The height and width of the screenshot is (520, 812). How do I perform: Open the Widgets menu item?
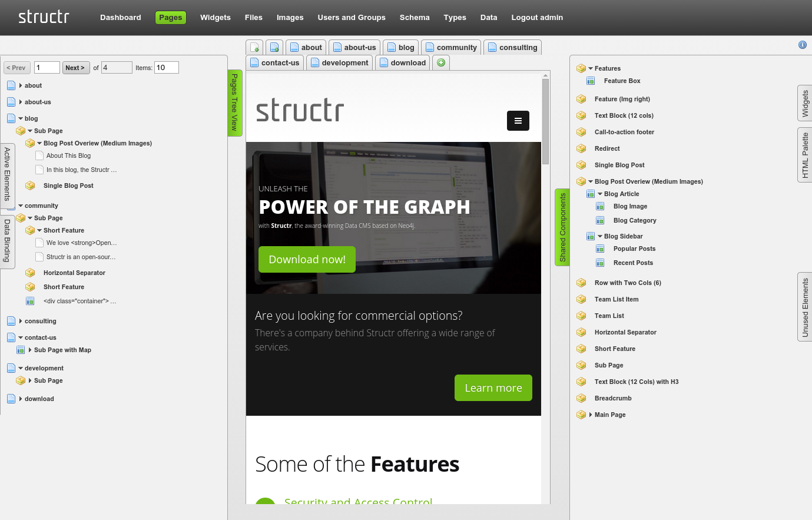point(216,18)
